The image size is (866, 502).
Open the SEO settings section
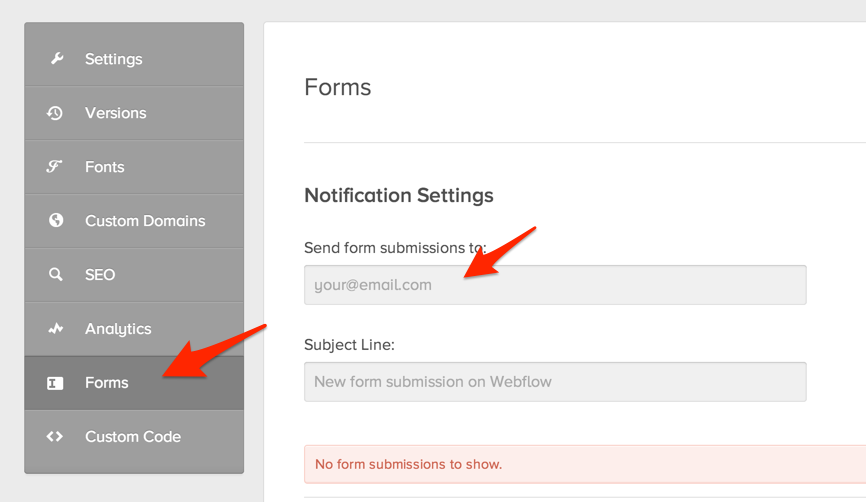[100, 275]
